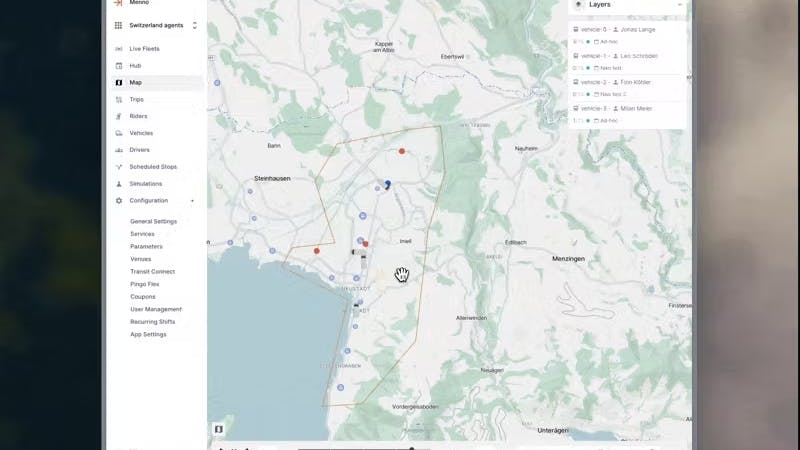Select the Map sidebar item
The image size is (800, 450).
point(157,83)
